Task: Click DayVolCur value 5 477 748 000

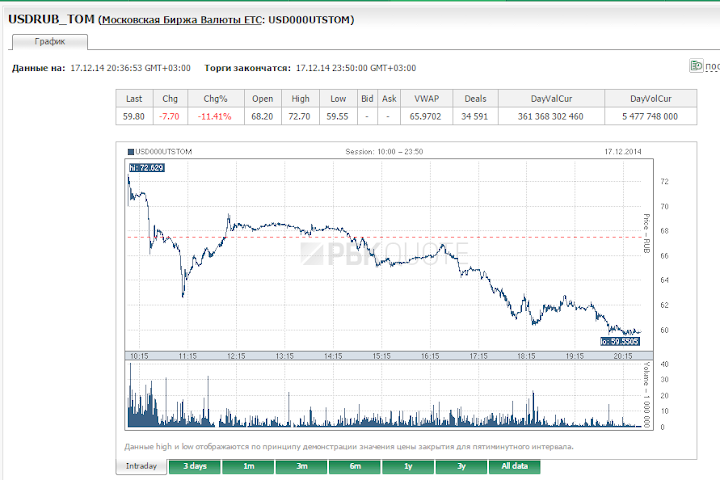Action: tap(650, 117)
